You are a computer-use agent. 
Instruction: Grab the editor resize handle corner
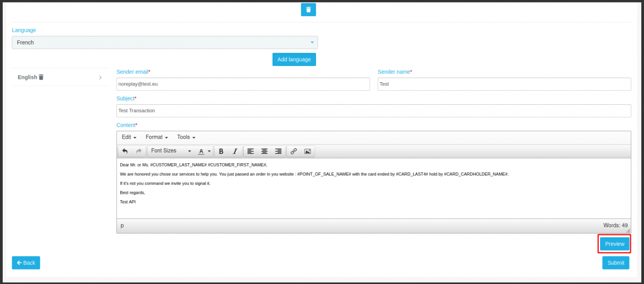pos(628,230)
